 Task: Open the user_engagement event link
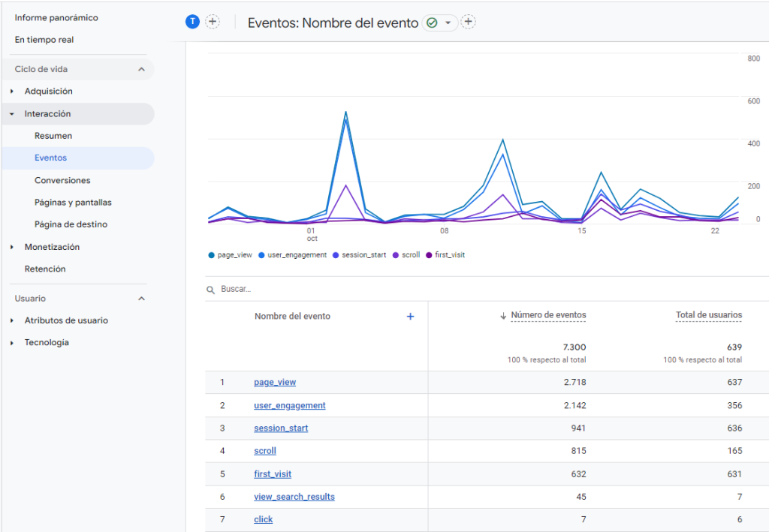pos(289,405)
